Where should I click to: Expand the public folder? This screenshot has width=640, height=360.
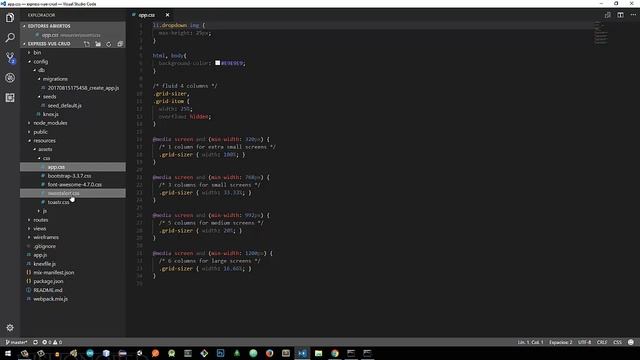point(40,132)
